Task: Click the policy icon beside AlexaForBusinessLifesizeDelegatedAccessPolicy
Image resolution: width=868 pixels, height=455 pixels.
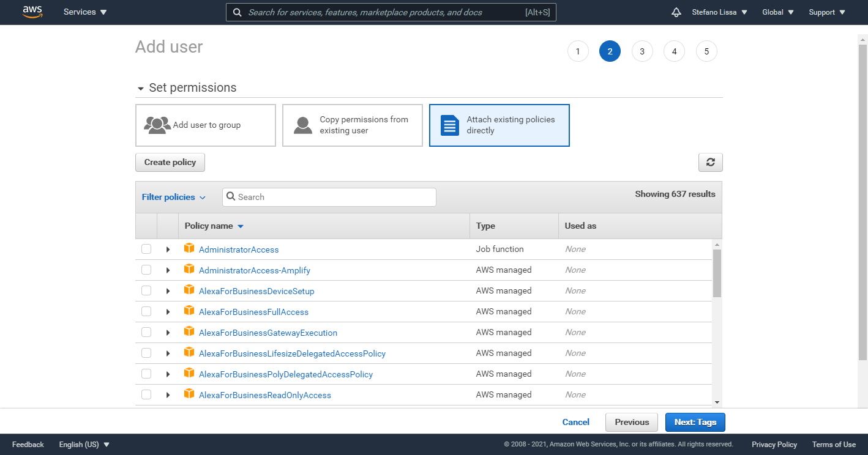Action: click(x=189, y=352)
